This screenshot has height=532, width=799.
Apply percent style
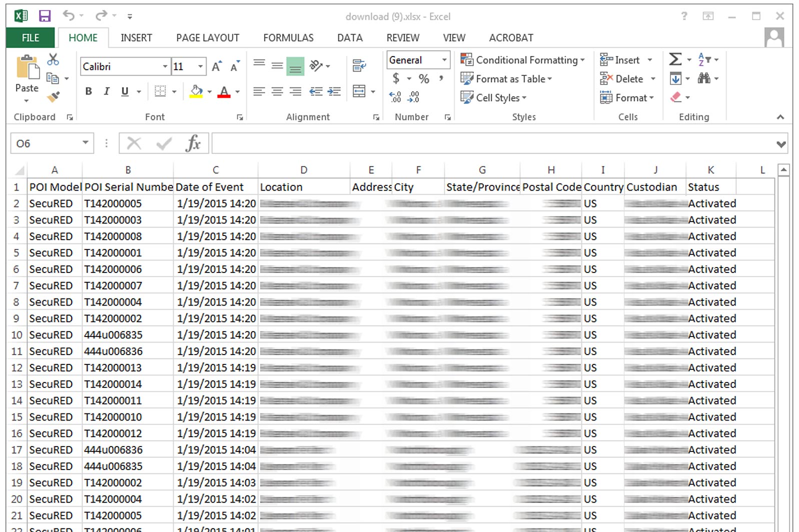click(x=424, y=78)
